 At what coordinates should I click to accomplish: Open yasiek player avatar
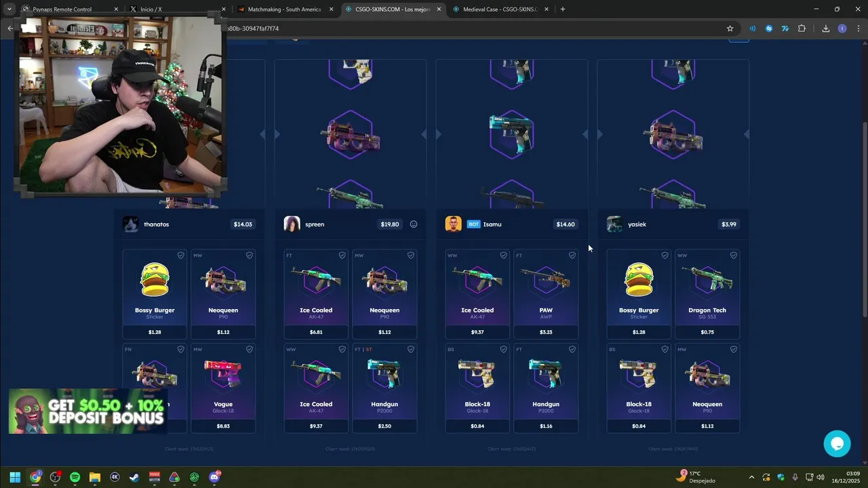615,224
